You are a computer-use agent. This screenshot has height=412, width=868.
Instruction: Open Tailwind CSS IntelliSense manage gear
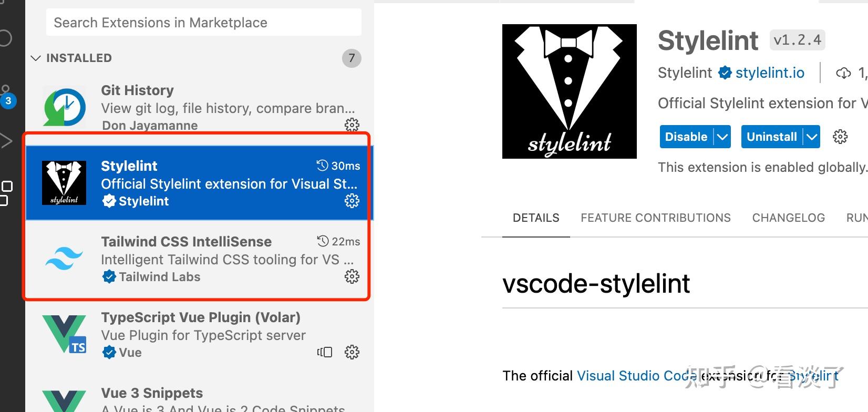click(352, 276)
